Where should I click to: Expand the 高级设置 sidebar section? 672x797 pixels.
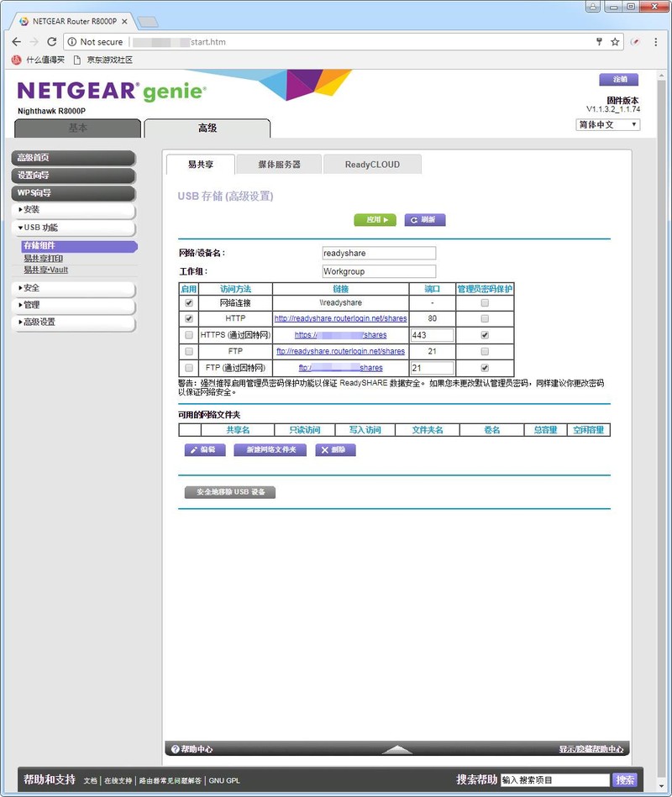[x=74, y=322]
